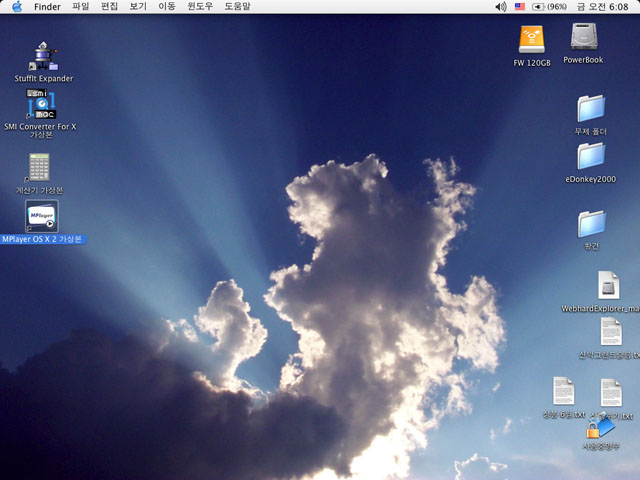Viewport: 640px width, 480px height.
Task: Expand the 도움말 (Help) menu
Action: tap(237, 7)
